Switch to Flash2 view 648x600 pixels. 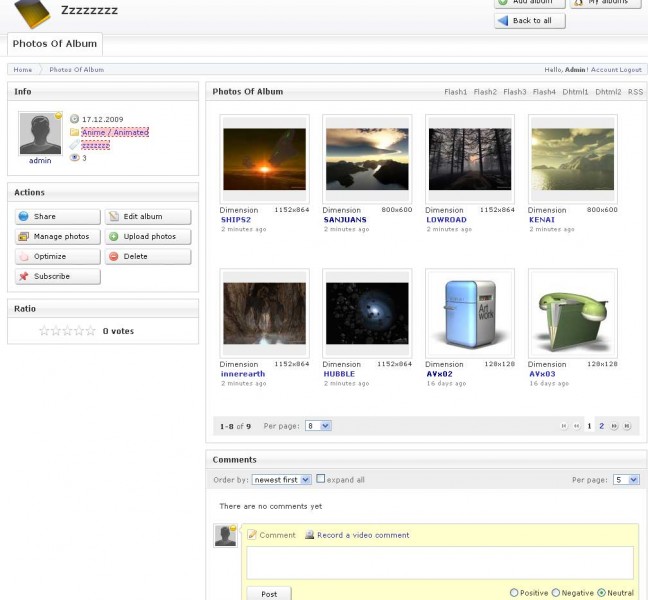pyautogui.click(x=485, y=92)
